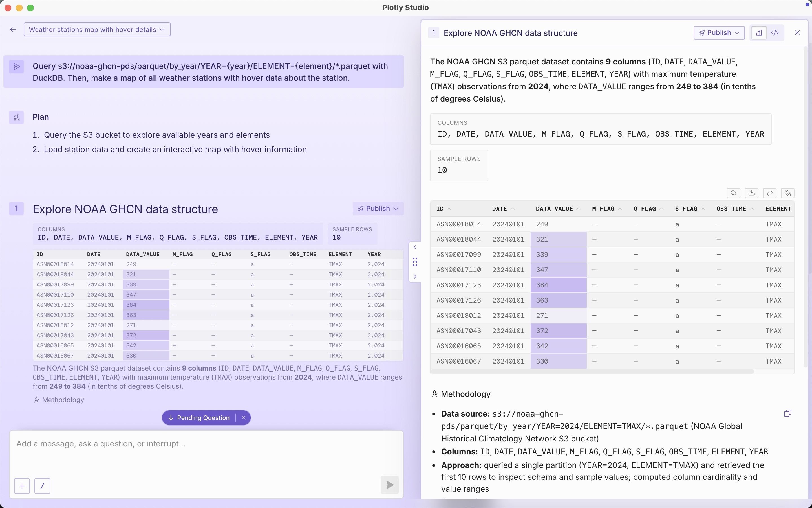The width and height of the screenshot is (812, 508).
Task: Dismiss the Pending Question pill
Action: 244,418
